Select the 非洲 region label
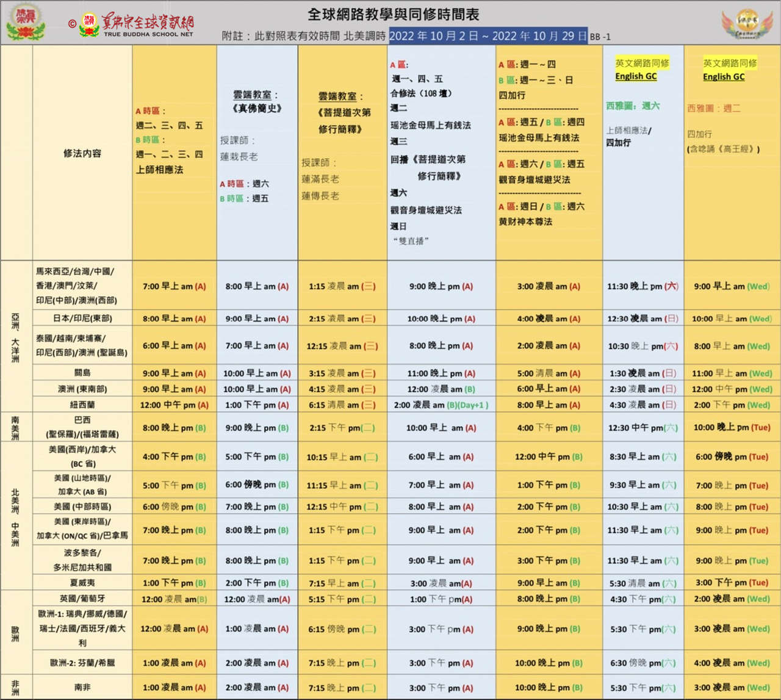The height and width of the screenshot is (700, 781). click(x=16, y=687)
